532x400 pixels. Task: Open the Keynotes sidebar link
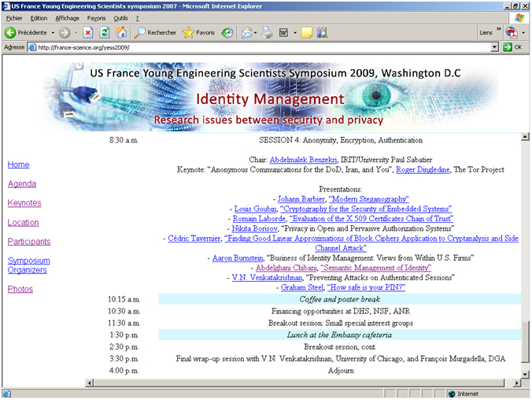click(x=24, y=202)
